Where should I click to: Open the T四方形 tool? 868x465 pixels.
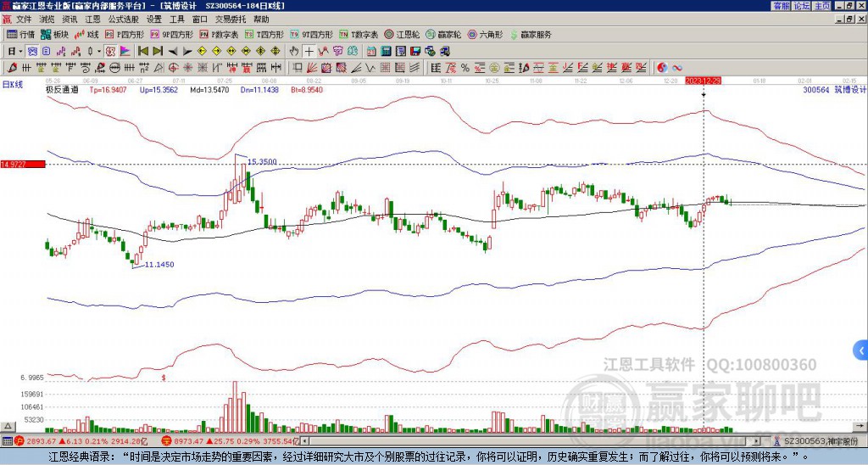(x=264, y=34)
